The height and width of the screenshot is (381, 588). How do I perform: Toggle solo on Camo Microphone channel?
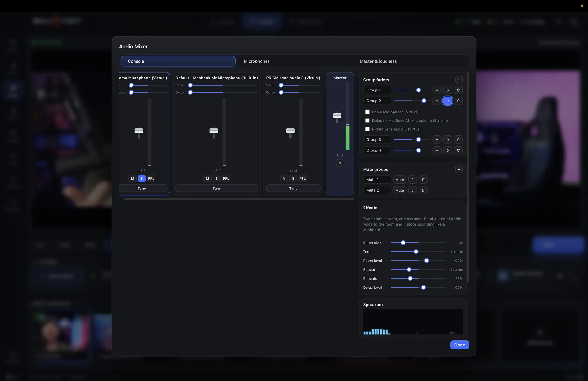pos(141,178)
